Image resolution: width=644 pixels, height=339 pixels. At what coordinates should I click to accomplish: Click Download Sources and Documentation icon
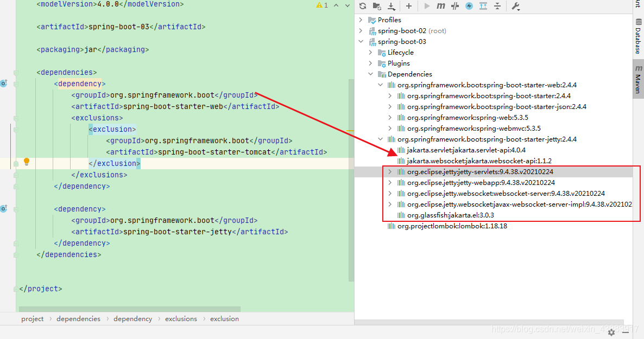click(392, 6)
